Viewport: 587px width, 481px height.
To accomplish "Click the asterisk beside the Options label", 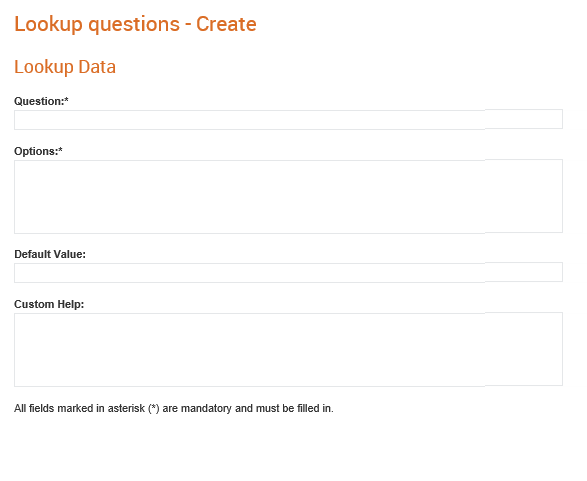I will pyautogui.click(x=61, y=150).
